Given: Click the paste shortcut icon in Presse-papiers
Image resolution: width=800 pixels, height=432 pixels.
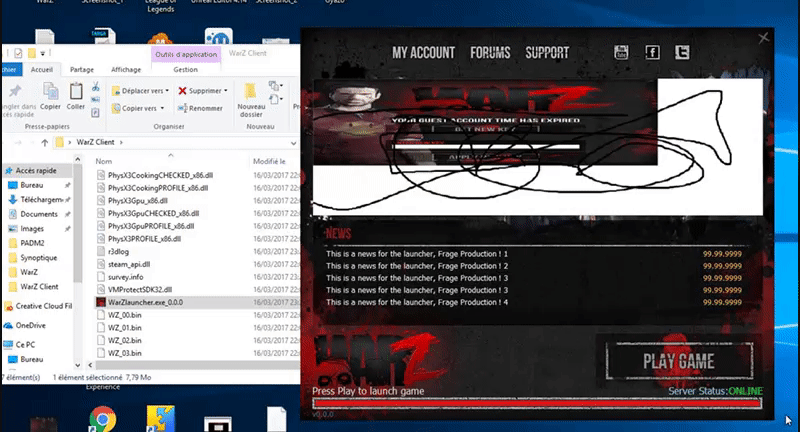Looking at the screenshot, I should click(x=95, y=113).
